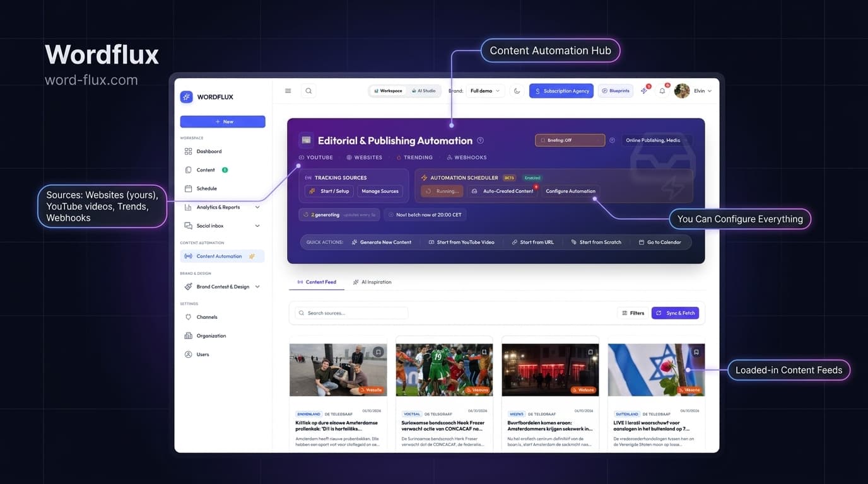Open the notifications bell icon
The image size is (868, 484).
(x=662, y=91)
